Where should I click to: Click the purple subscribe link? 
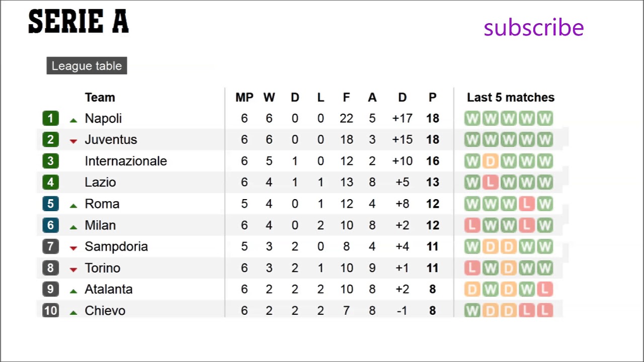click(533, 28)
